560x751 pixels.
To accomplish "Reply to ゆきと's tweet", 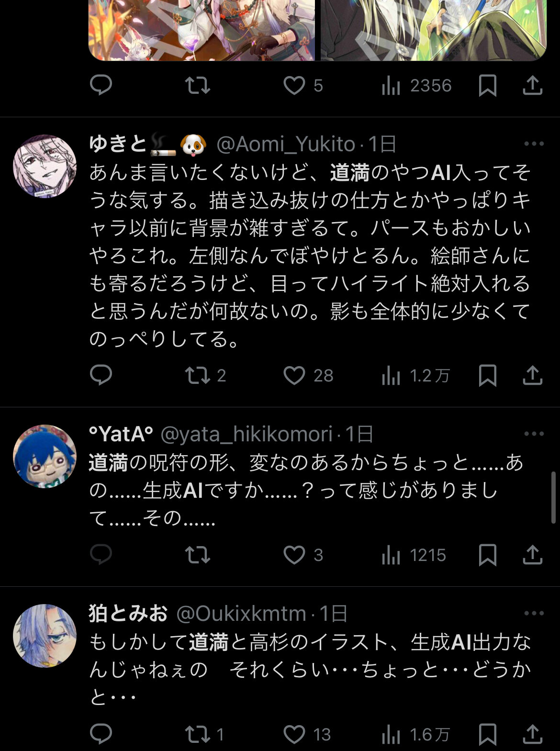I will [x=101, y=375].
